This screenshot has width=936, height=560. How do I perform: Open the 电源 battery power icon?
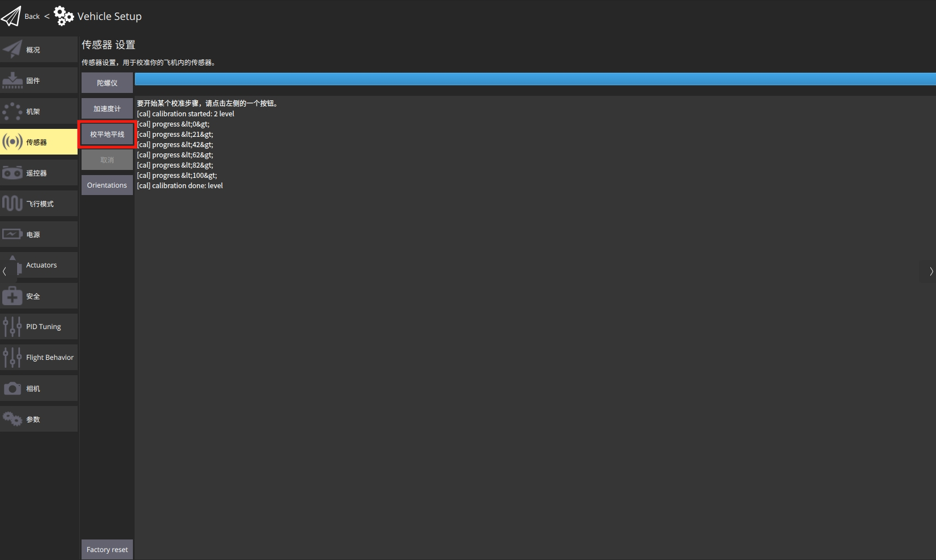(13, 234)
